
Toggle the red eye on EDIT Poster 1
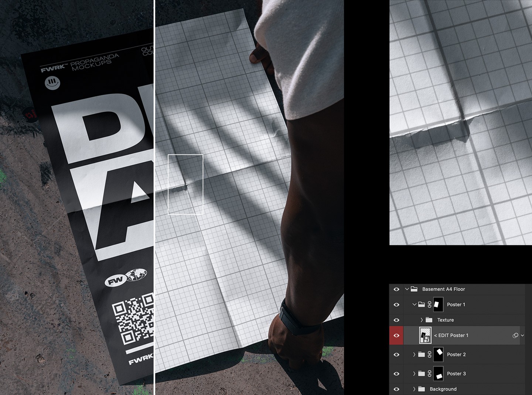(396, 335)
